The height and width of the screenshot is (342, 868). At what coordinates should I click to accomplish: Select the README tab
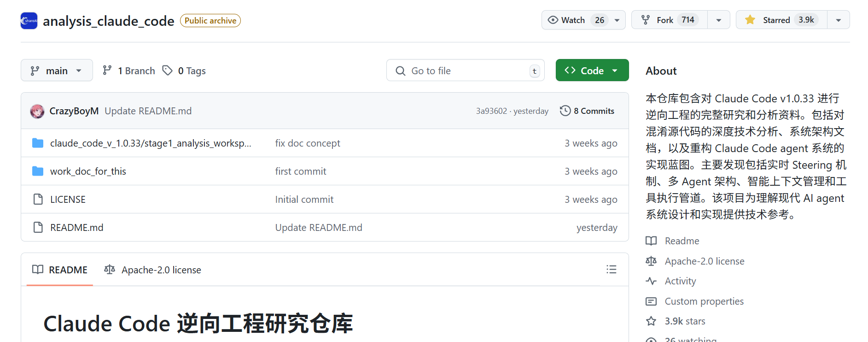tap(60, 270)
